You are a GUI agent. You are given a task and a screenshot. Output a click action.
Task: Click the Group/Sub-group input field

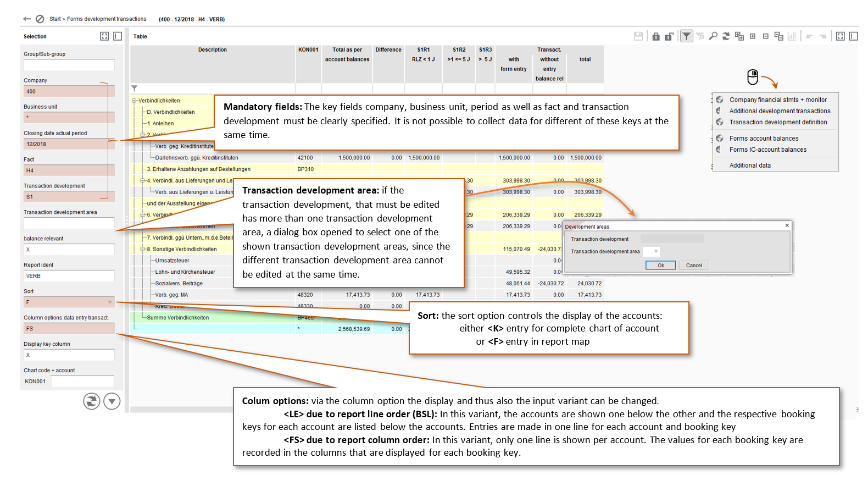coord(69,65)
